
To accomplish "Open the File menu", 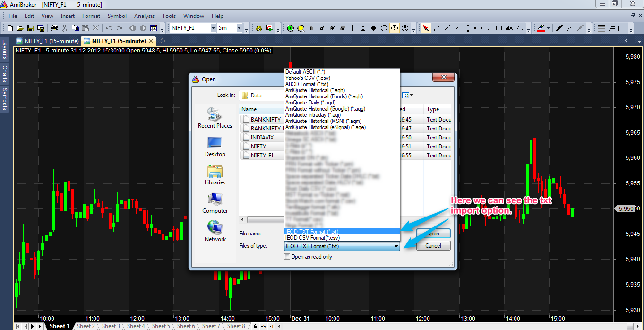I will tap(13, 16).
